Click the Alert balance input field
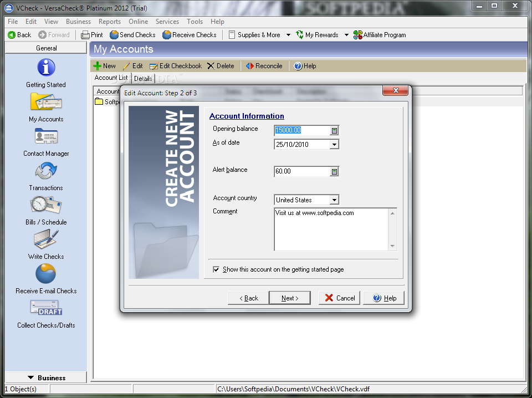The width and height of the screenshot is (532, 398). (301, 172)
